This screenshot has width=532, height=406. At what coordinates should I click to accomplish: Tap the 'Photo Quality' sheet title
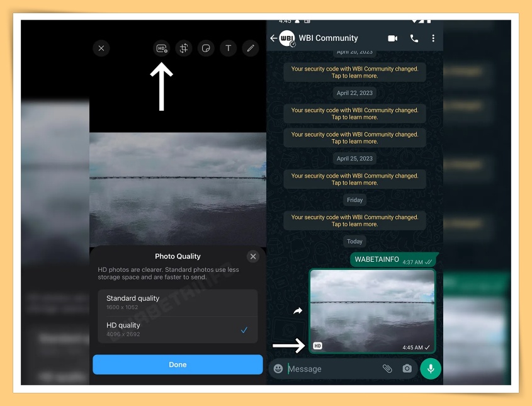(x=178, y=256)
